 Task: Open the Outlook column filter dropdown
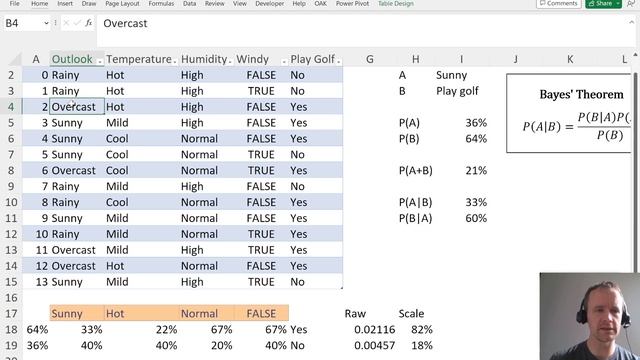point(100,61)
